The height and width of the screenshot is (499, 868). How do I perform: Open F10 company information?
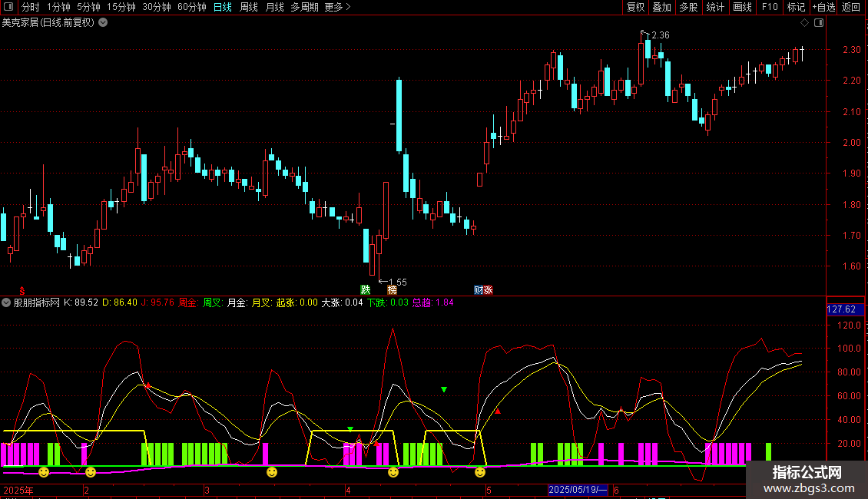click(x=770, y=7)
